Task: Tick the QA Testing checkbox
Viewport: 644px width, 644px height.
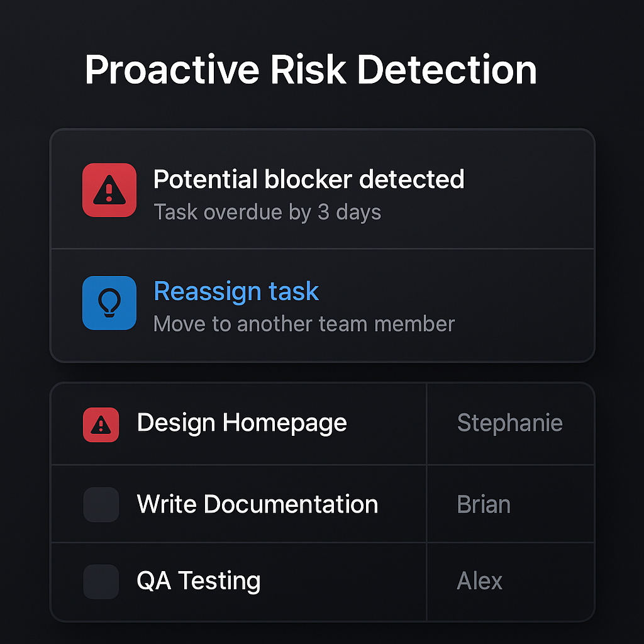Action: coord(101,582)
